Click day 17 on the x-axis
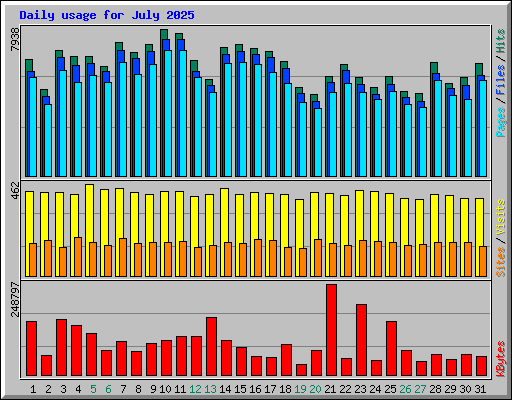The image size is (512, 400). 270,389
